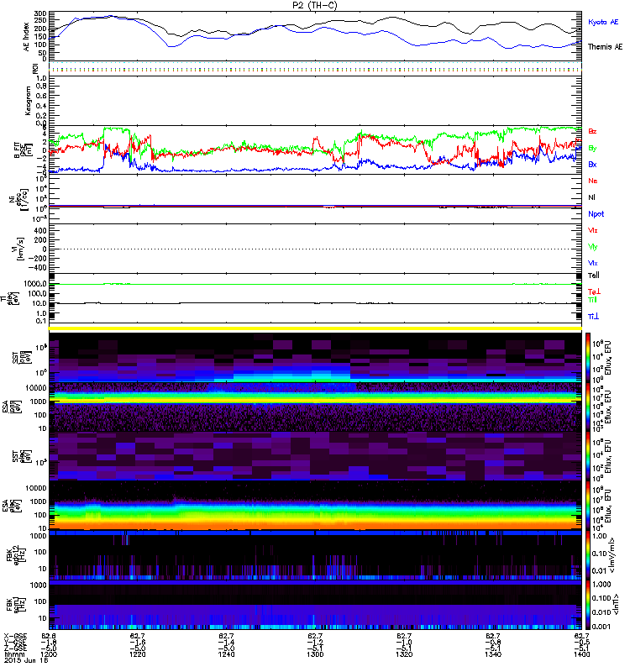Click the yellow bar above SST panel
The height and width of the screenshot is (672, 630).
pyautogui.click(x=315, y=328)
